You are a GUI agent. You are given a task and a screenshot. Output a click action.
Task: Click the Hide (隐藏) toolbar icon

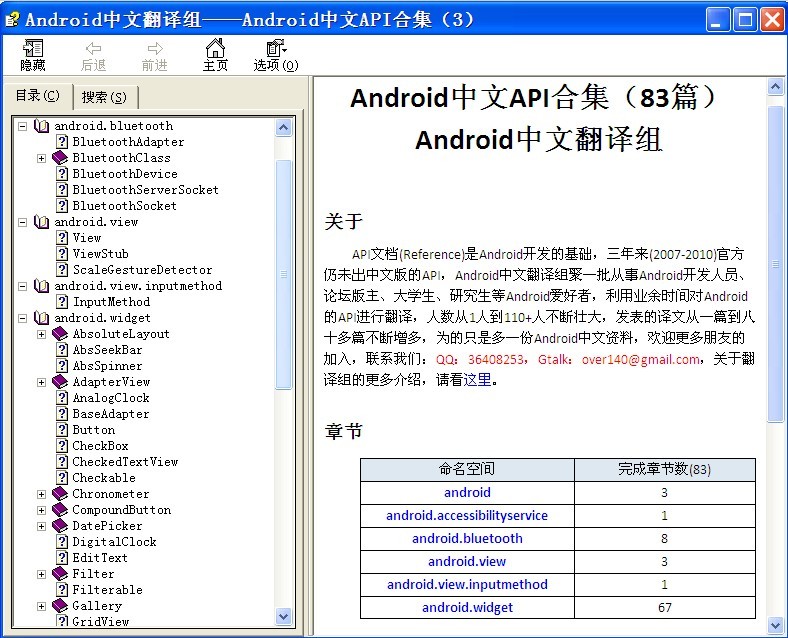[x=33, y=55]
